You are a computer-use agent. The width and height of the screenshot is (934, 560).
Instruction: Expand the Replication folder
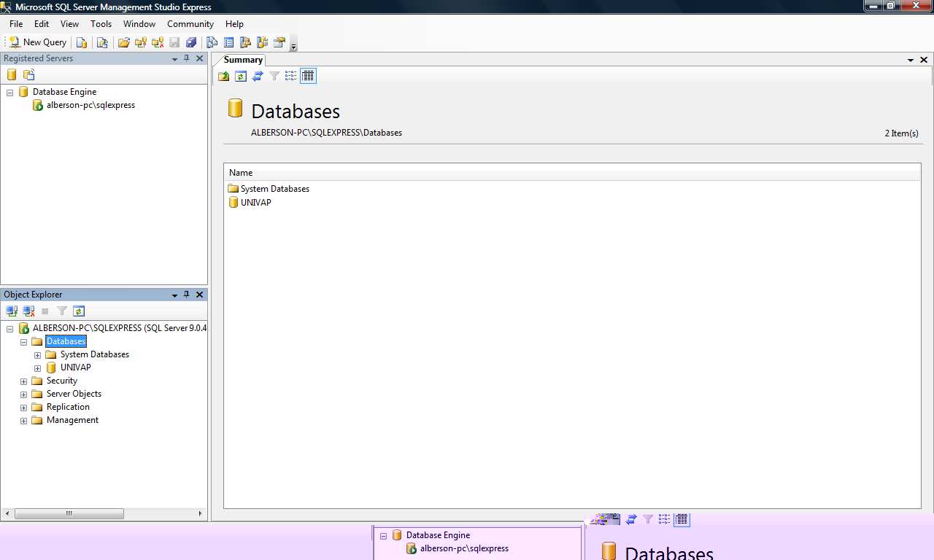pyautogui.click(x=23, y=408)
